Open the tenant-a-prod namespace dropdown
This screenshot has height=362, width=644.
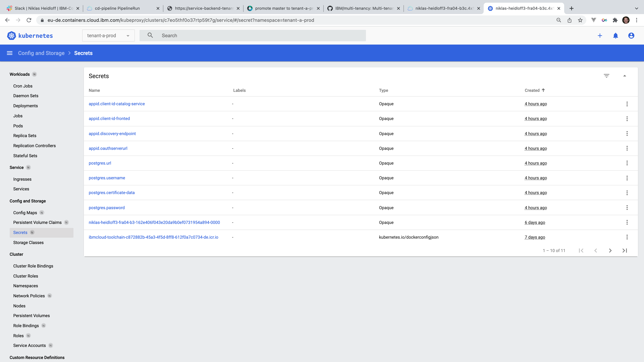point(108,36)
